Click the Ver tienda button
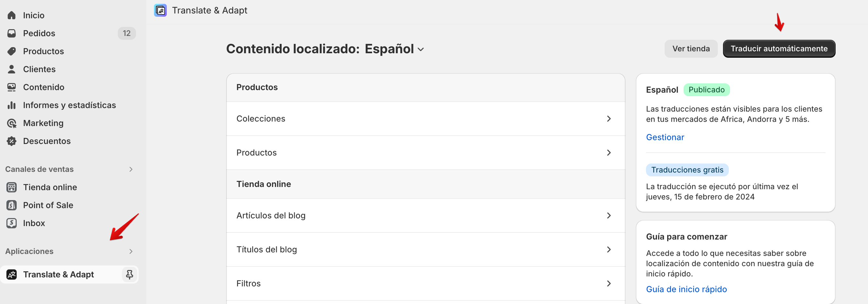This screenshot has height=304, width=868. (691, 49)
